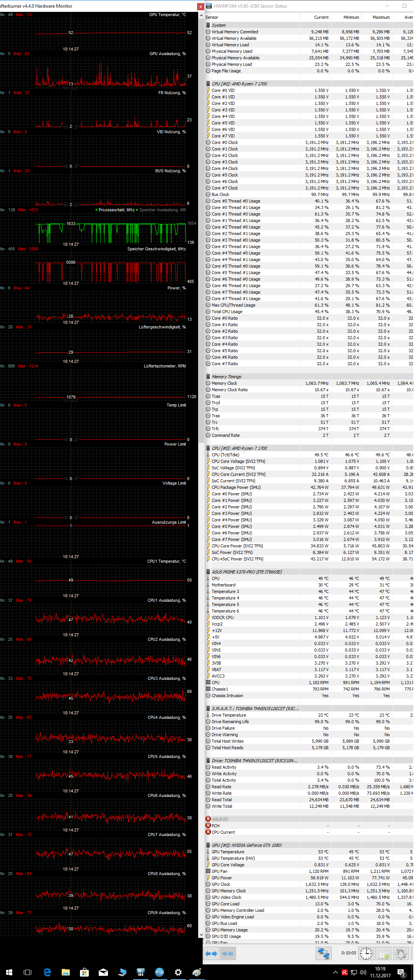Select the Total CPU Usage row
The height and width of the screenshot is (980, 414).
pyautogui.click(x=309, y=312)
